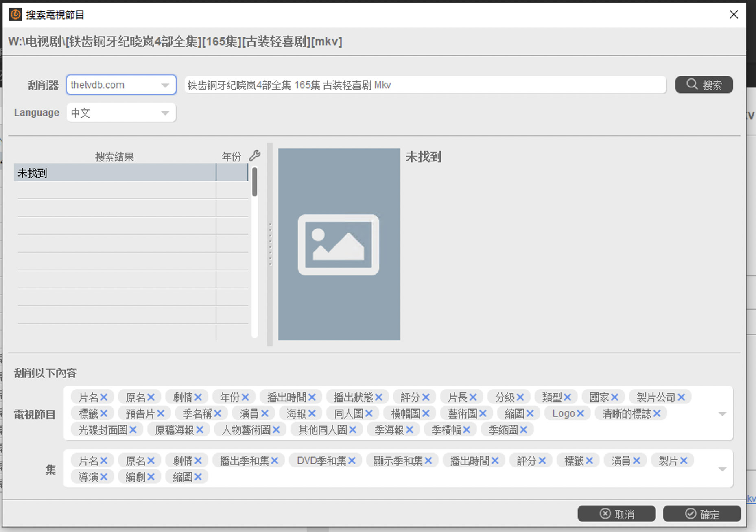Image resolution: width=756 pixels, height=532 pixels.
Task: Remove the DVD季和集 tag
Action: click(x=352, y=460)
